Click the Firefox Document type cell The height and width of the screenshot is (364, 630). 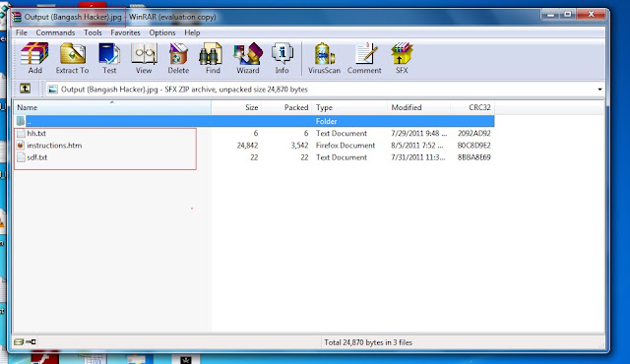(346, 146)
